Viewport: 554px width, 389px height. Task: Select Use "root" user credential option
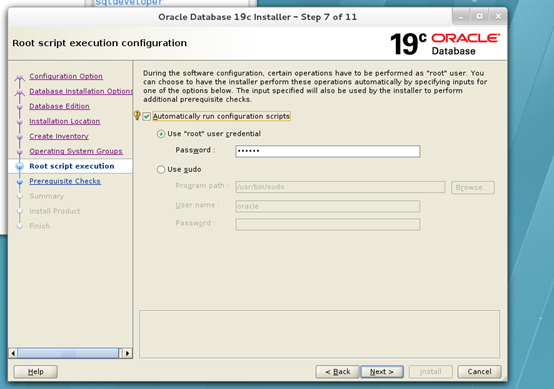coord(161,134)
